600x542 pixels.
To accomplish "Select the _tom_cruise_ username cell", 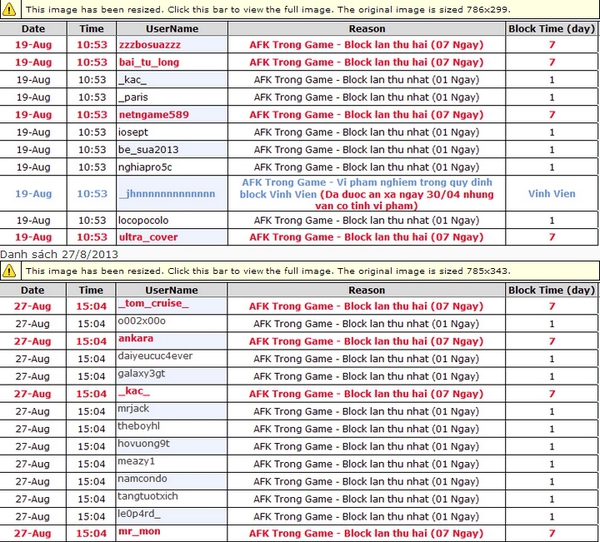I will [172, 306].
